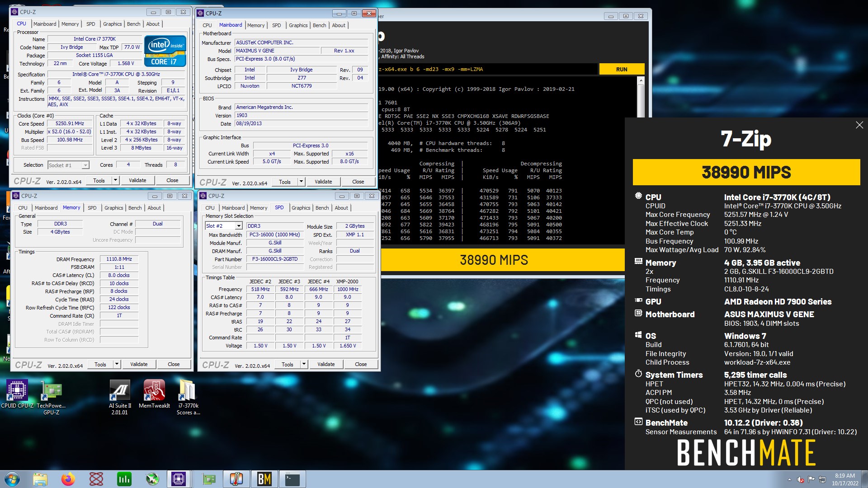
Task: Launch Firefox from the taskbar
Action: tap(68, 479)
